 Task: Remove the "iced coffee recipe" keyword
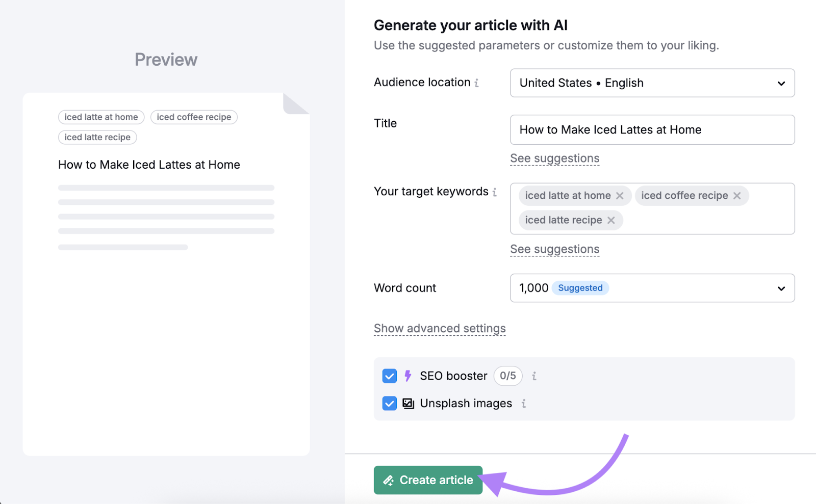[x=736, y=195]
